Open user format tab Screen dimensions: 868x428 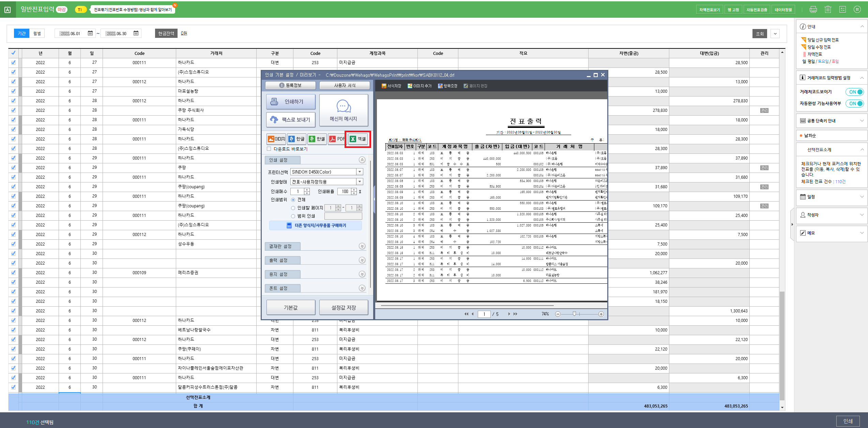tap(345, 85)
